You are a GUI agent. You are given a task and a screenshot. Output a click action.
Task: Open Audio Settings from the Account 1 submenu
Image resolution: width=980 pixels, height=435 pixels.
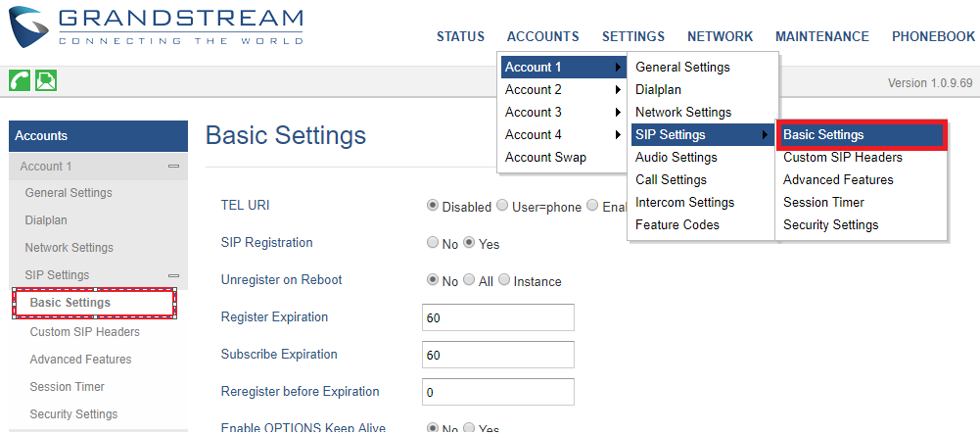click(x=677, y=157)
